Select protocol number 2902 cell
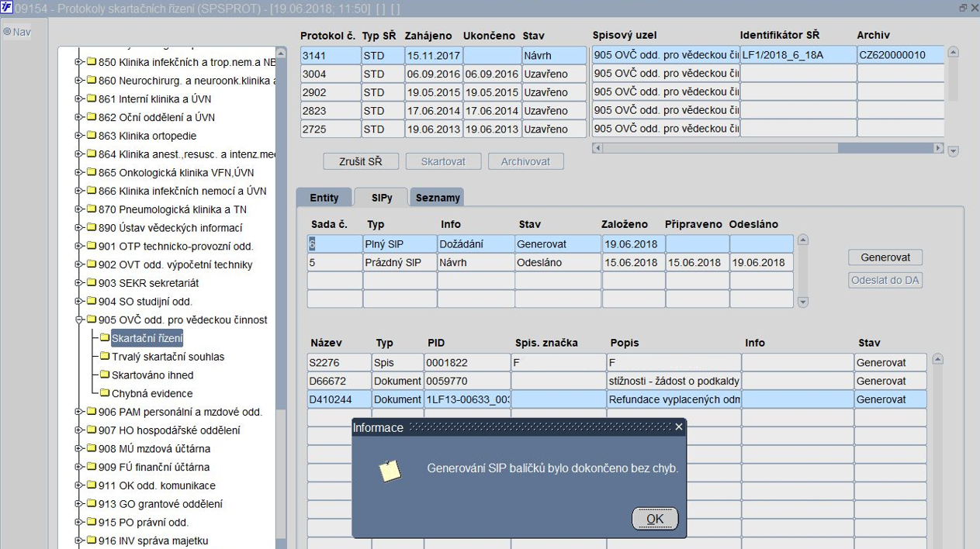The height and width of the screenshot is (549, 980). tap(331, 92)
